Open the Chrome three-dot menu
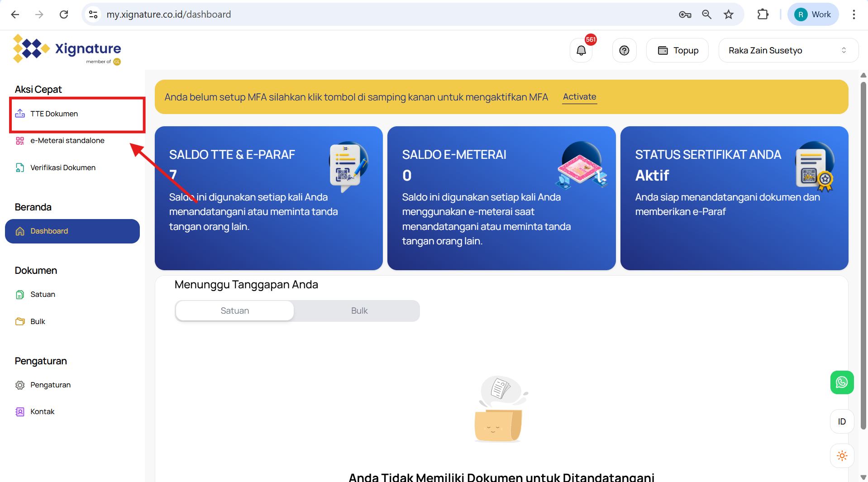 coord(854,14)
